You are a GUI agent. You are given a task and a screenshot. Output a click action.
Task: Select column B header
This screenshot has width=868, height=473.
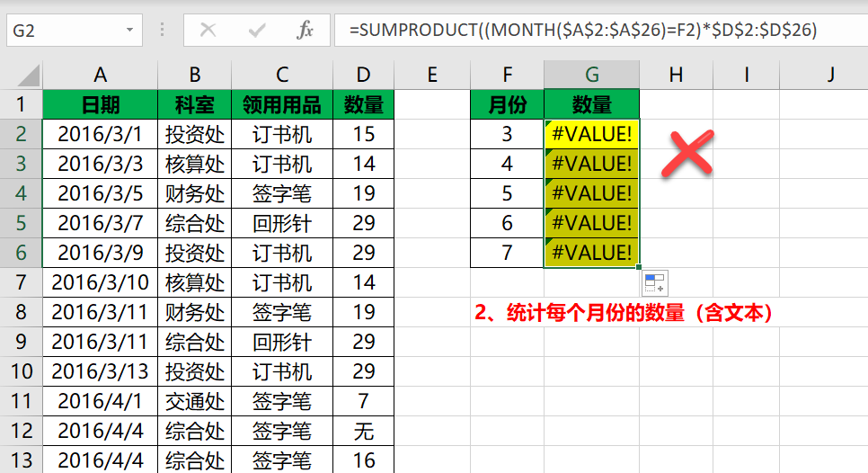pyautogui.click(x=194, y=75)
